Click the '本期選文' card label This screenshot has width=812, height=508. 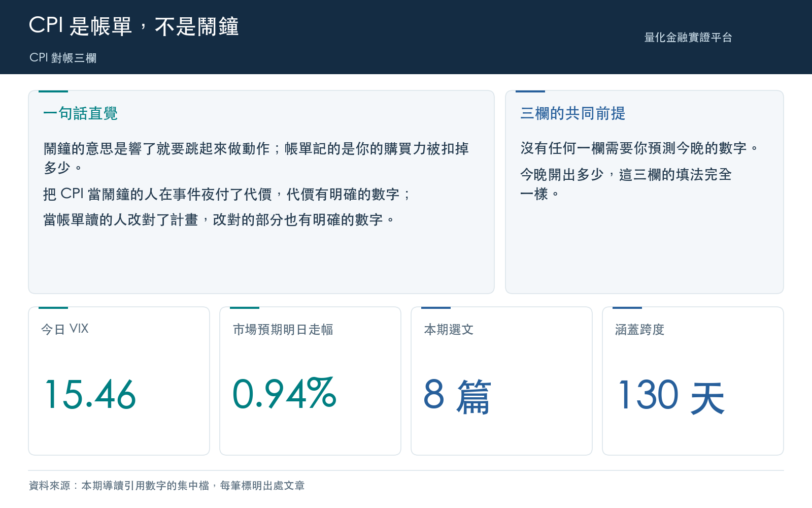[449, 330]
